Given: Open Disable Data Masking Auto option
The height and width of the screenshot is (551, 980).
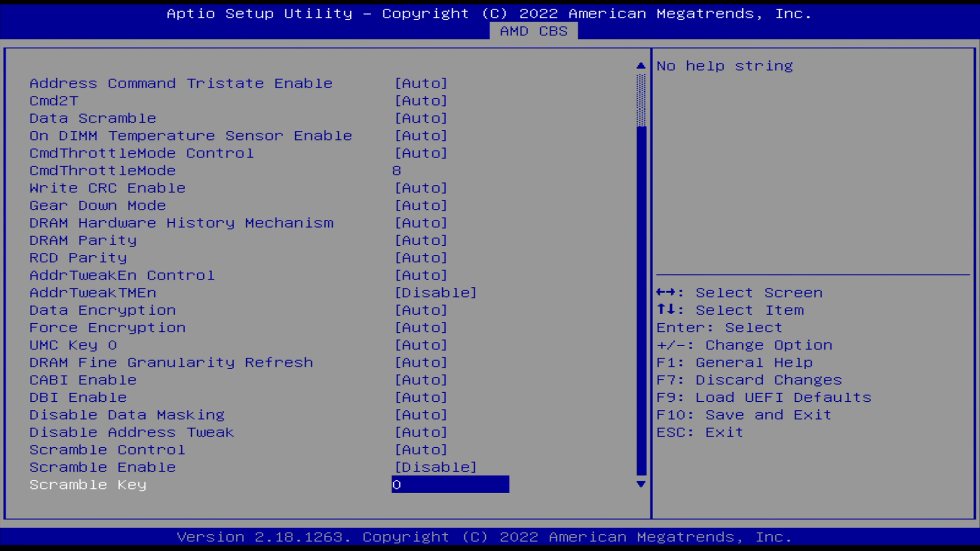Looking at the screenshot, I should click(421, 415).
